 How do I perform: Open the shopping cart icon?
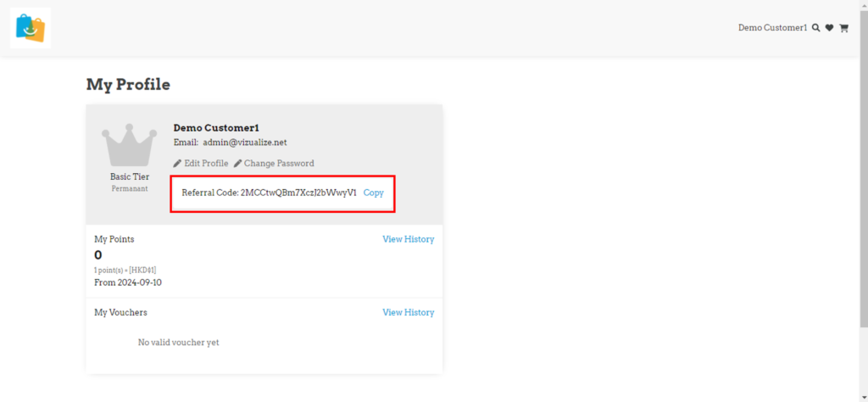click(x=843, y=28)
